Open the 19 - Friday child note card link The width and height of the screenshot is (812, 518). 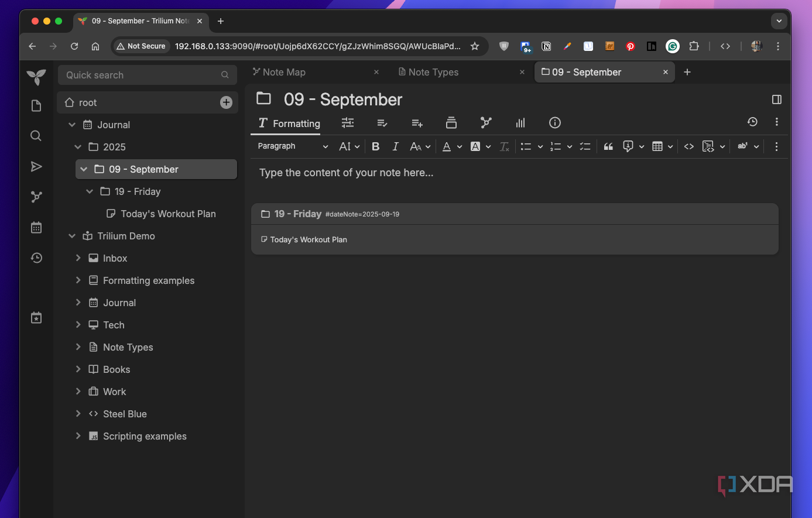click(298, 214)
